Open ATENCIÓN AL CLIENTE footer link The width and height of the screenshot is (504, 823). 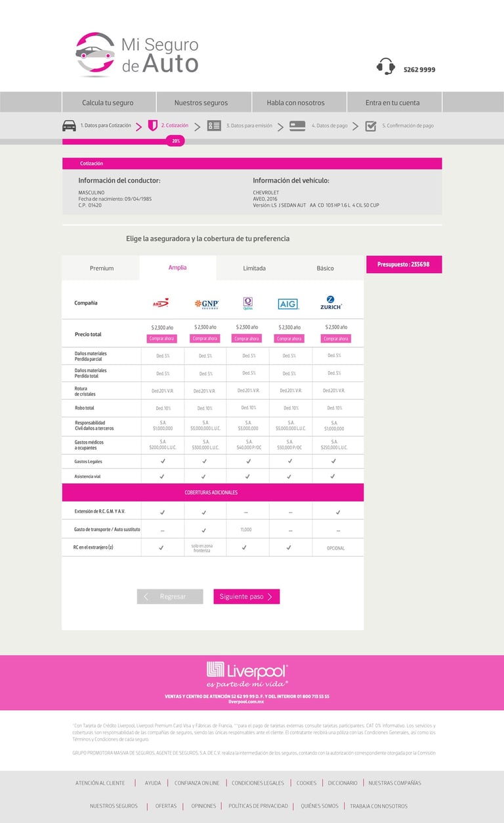click(100, 783)
